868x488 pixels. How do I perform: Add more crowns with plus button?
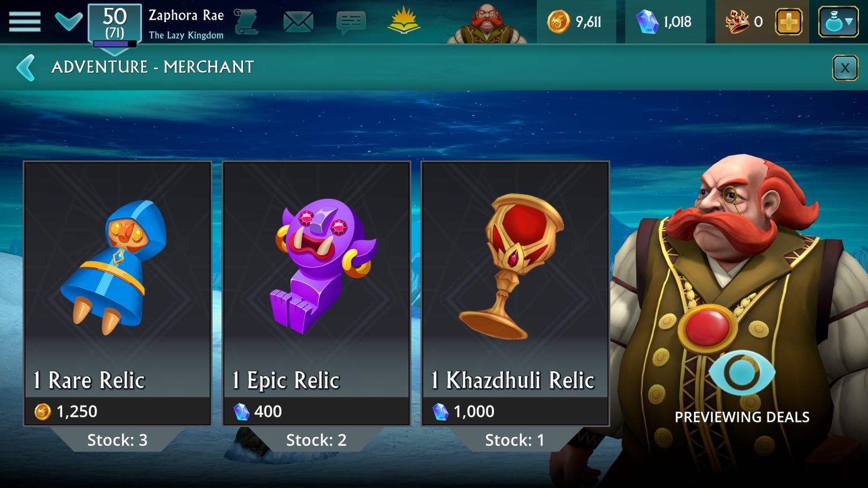click(x=788, y=22)
